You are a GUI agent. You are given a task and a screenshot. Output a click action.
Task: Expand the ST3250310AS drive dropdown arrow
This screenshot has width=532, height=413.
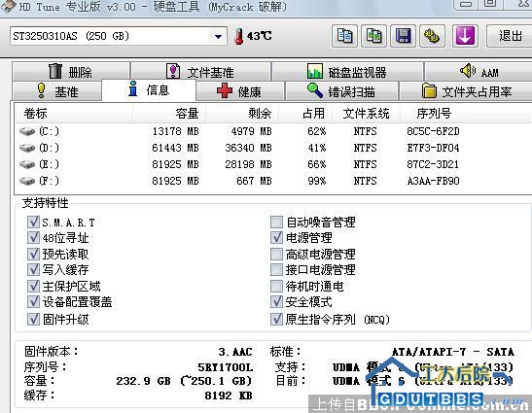point(218,36)
